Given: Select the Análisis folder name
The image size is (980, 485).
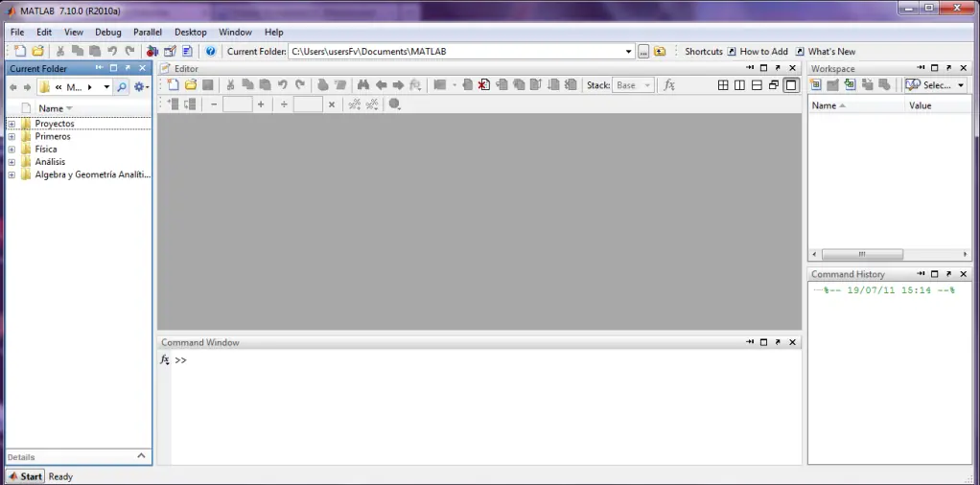Looking at the screenshot, I should click(x=50, y=162).
